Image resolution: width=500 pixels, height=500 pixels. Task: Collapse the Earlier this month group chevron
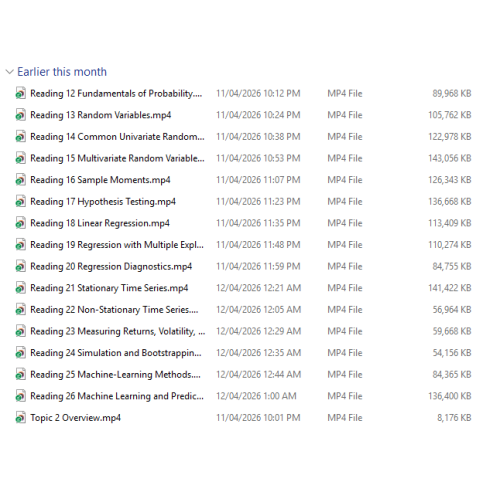pos(10,72)
